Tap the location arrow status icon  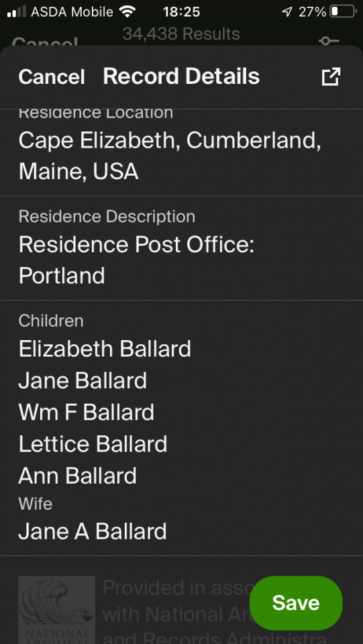pyautogui.click(x=287, y=12)
